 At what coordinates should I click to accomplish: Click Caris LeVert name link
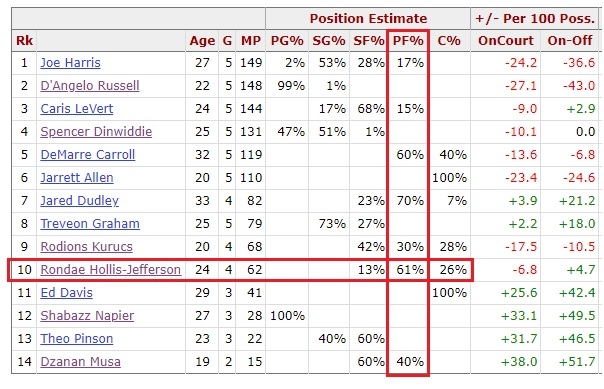(77, 109)
